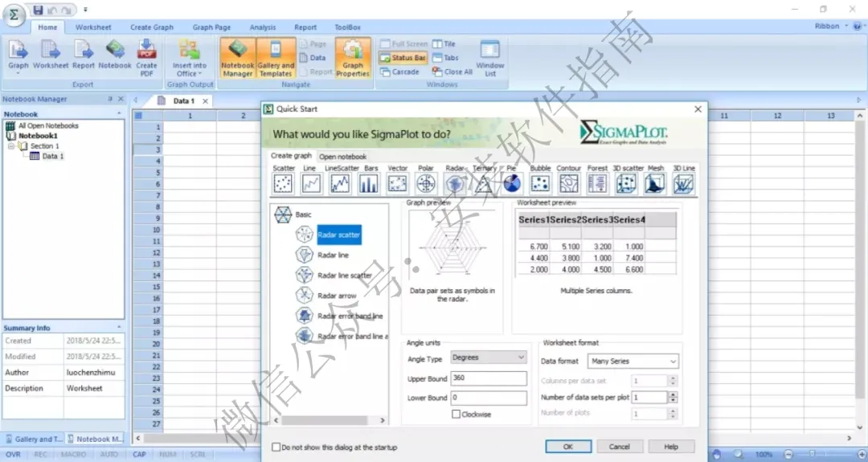Viewport: 868px width, 462px height.
Task: Open the Graph Page ribbon tab
Action: tap(211, 27)
